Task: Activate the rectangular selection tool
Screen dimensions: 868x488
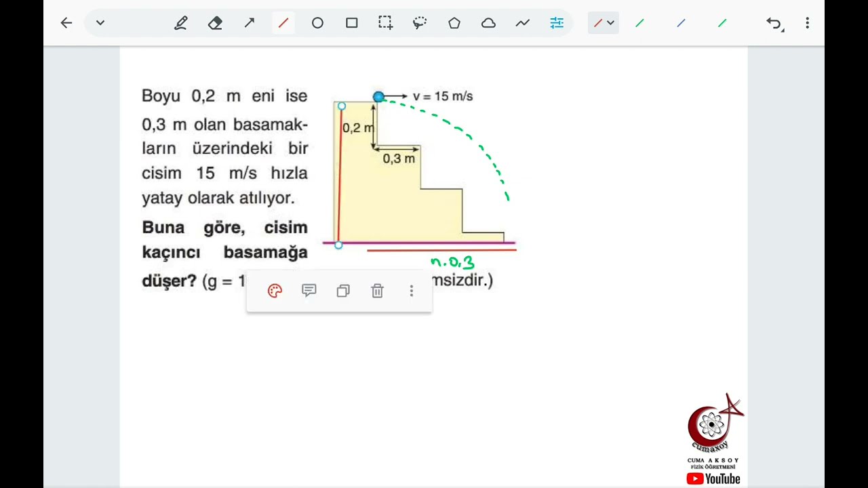Action: coord(385,23)
